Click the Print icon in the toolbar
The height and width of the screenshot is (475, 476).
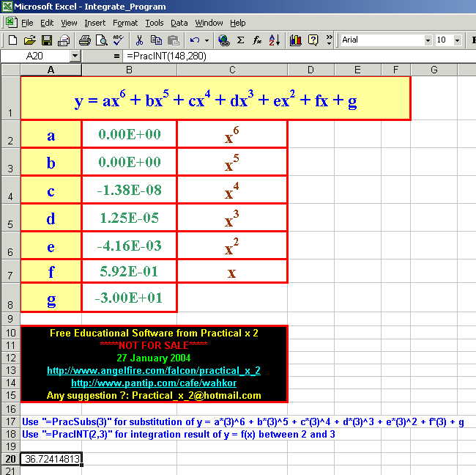(84, 40)
